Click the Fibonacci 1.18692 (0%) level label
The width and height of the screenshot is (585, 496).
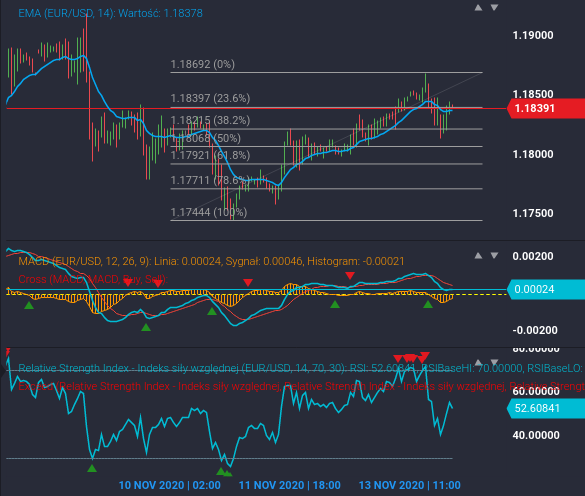[x=203, y=64]
